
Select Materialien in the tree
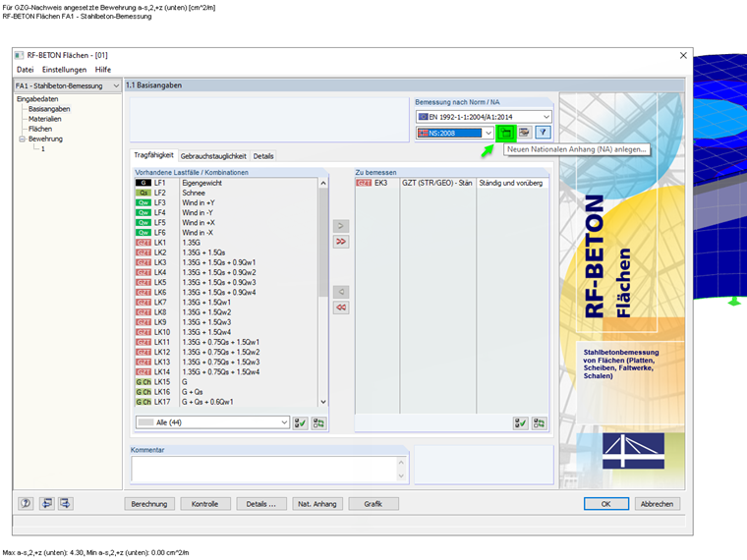45,119
